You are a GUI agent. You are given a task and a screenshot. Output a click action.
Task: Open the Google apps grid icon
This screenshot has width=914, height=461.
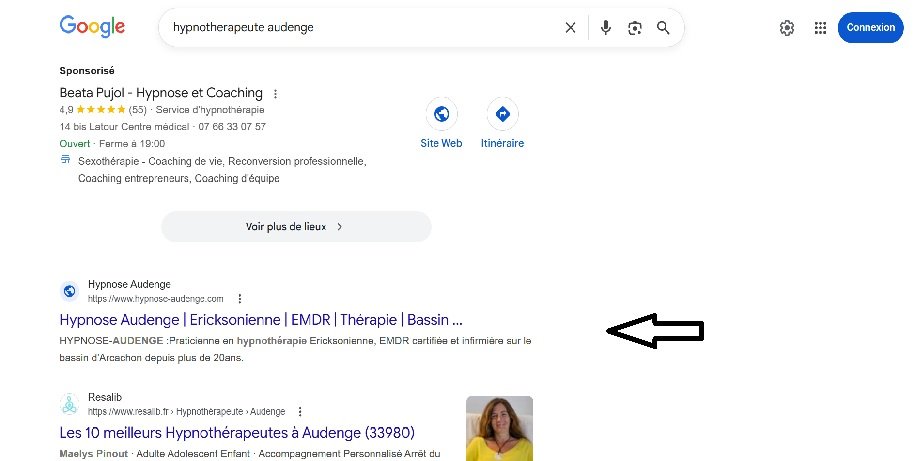tap(820, 27)
